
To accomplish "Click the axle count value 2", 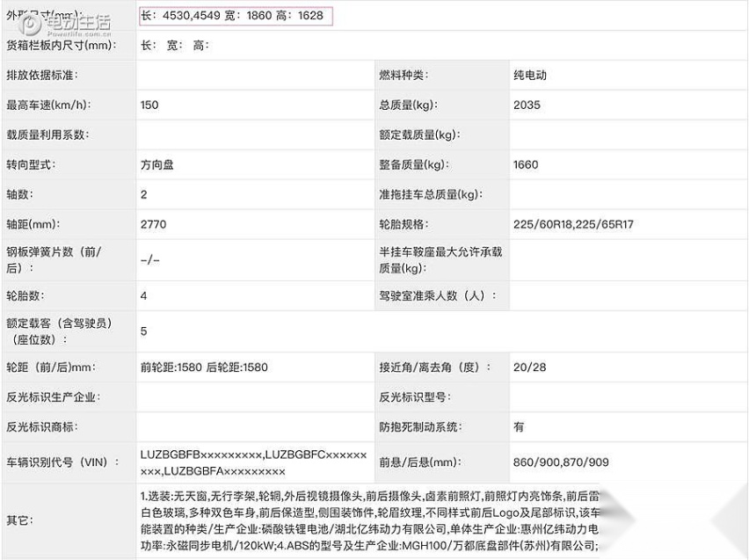I will (144, 194).
